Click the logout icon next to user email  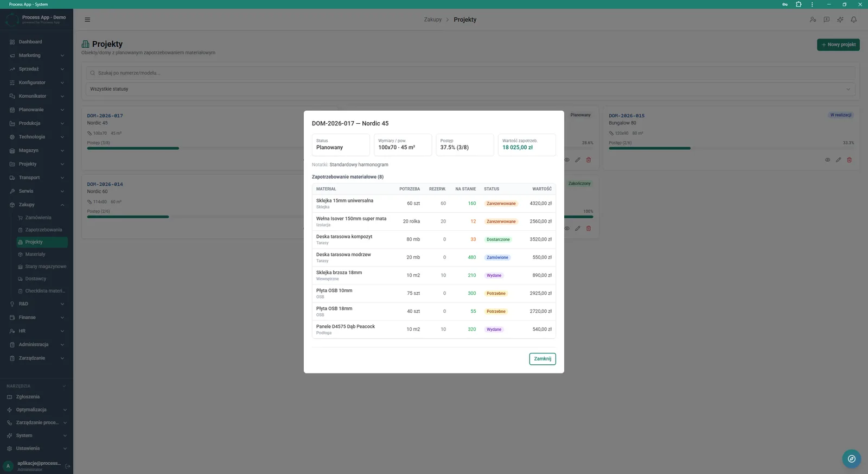click(68, 466)
